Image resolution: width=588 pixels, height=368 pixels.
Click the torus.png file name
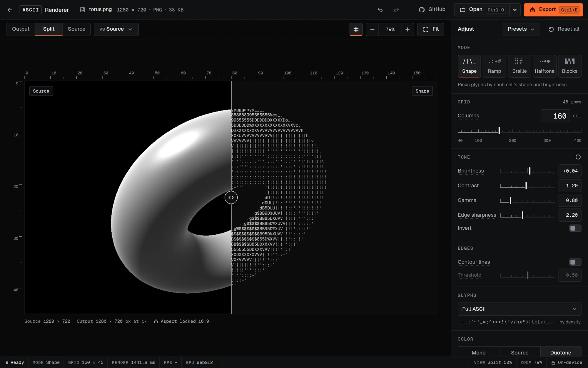100,9
